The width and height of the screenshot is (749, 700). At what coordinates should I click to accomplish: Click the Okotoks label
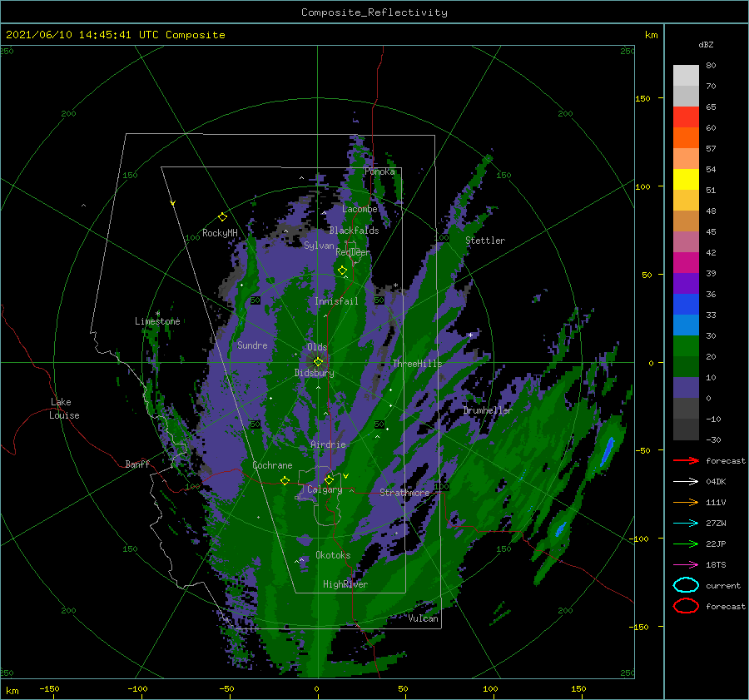pyautogui.click(x=333, y=555)
